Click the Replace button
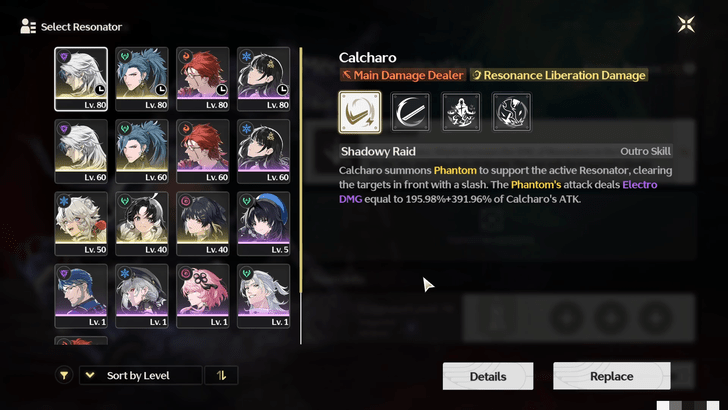728x410 pixels. pos(612,376)
